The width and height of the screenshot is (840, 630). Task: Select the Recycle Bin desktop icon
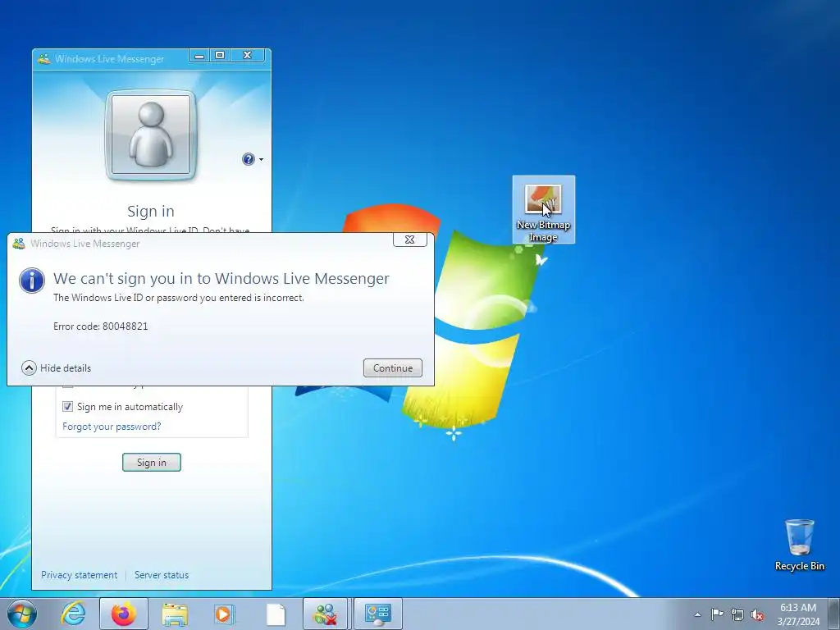point(799,545)
